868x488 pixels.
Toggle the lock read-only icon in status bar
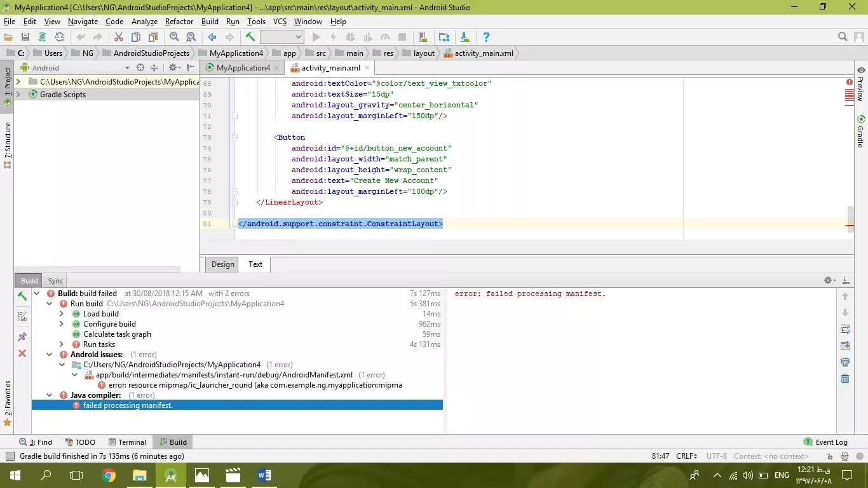coord(830,456)
